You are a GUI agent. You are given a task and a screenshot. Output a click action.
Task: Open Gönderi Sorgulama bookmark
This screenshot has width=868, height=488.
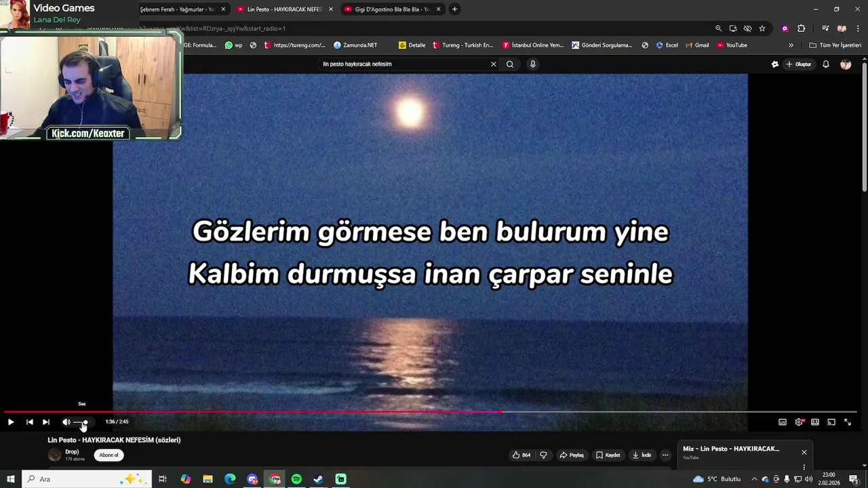point(602,45)
